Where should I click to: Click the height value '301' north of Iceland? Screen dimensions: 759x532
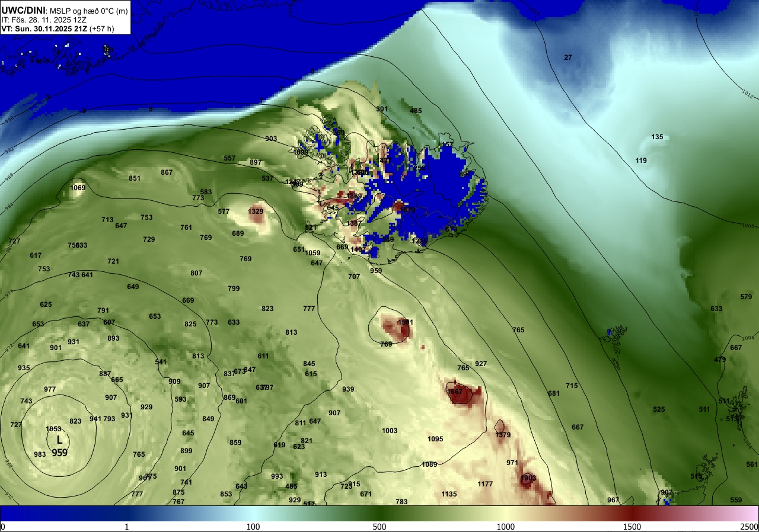coord(382,109)
